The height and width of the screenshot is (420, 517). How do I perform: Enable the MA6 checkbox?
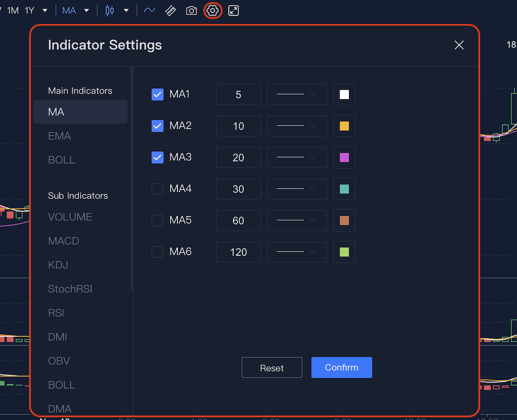158,252
